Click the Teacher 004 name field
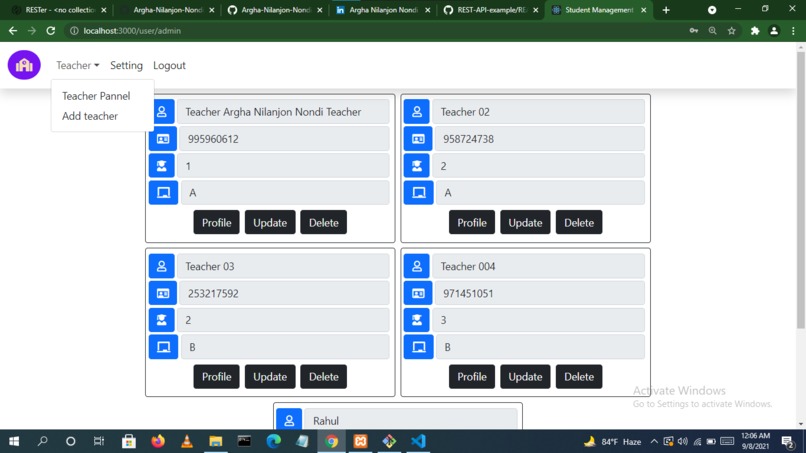 tap(538, 266)
